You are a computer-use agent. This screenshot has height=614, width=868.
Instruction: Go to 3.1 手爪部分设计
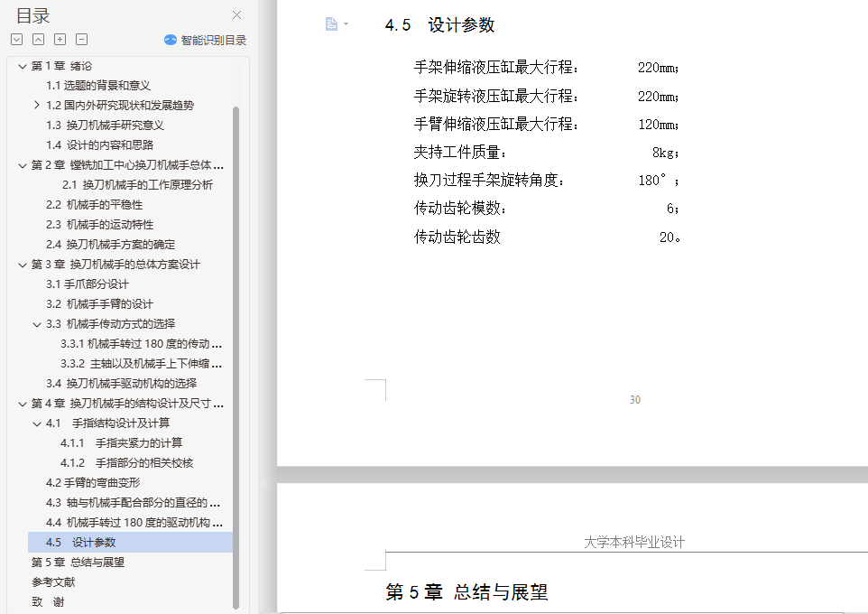point(87,284)
